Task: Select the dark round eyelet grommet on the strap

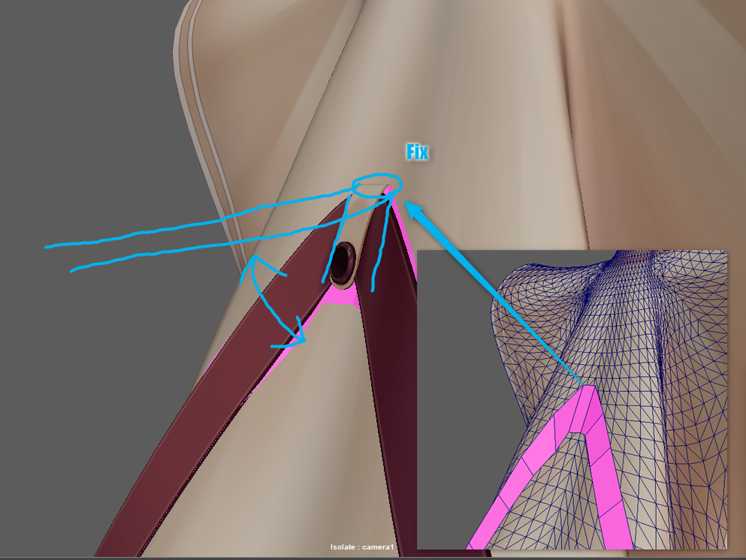Action: click(343, 263)
